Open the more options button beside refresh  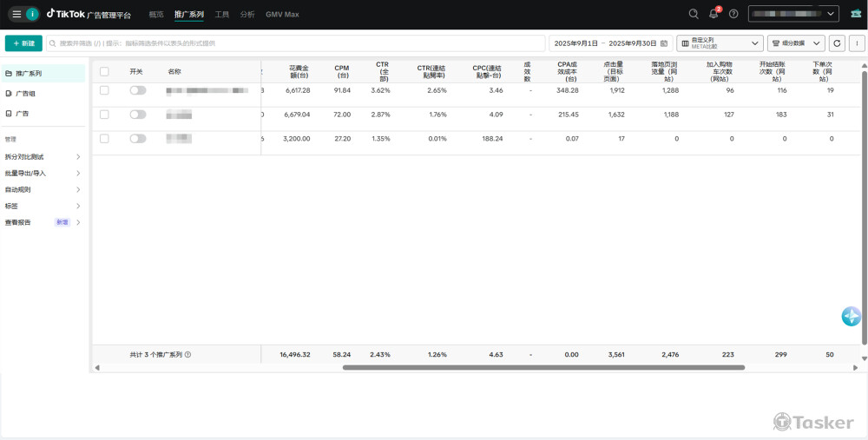click(x=856, y=43)
